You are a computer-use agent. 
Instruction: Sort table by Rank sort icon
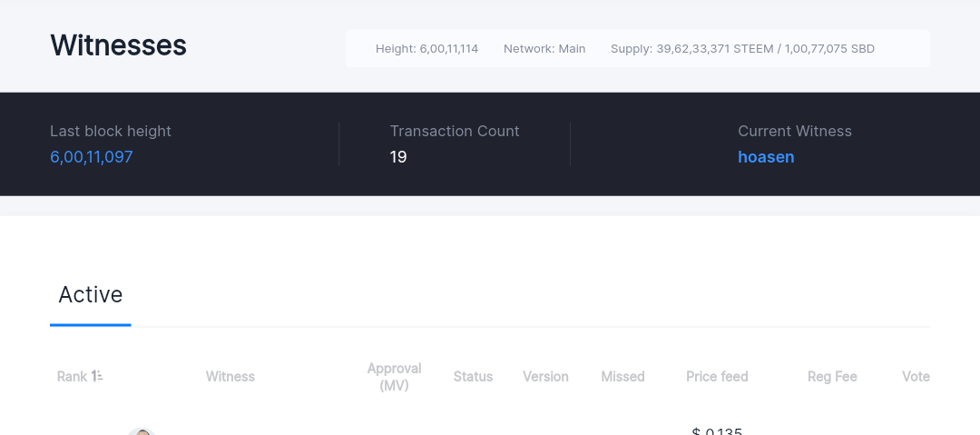click(x=97, y=376)
